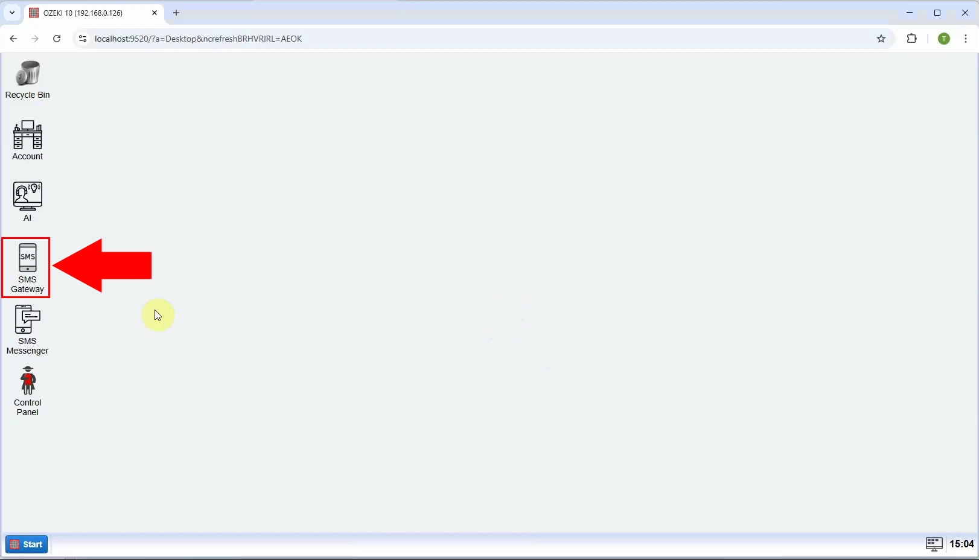Image resolution: width=979 pixels, height=560 pixels.
Task: Click the Ozeki Start button
Action: click(27, 544)
